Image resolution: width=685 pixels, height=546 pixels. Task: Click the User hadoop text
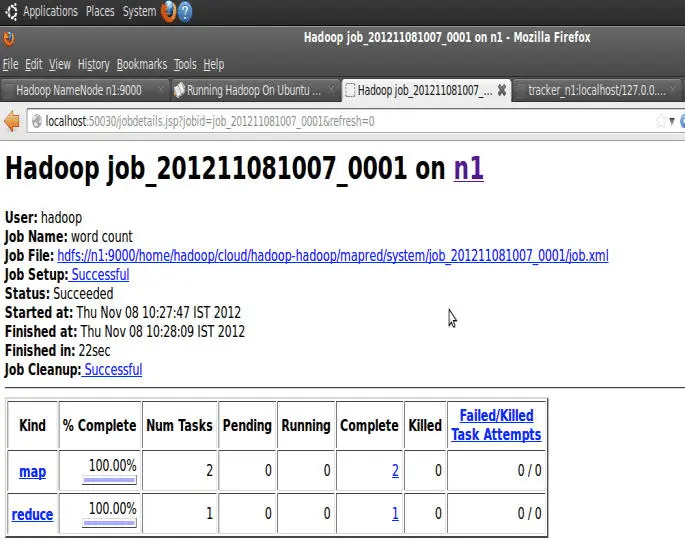point(61,218)
